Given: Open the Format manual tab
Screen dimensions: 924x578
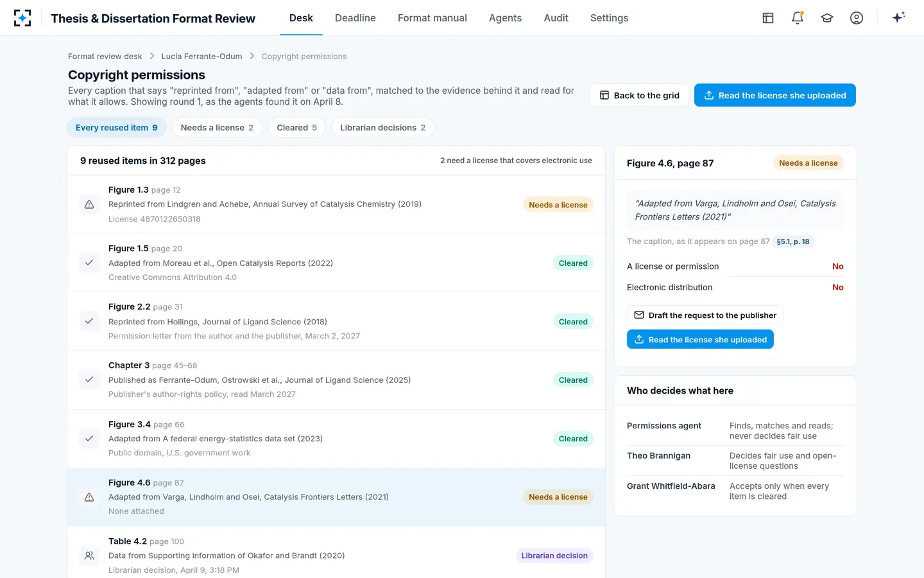Looking at the screenshot, I should pyautogui.click(x=432, y=18).
